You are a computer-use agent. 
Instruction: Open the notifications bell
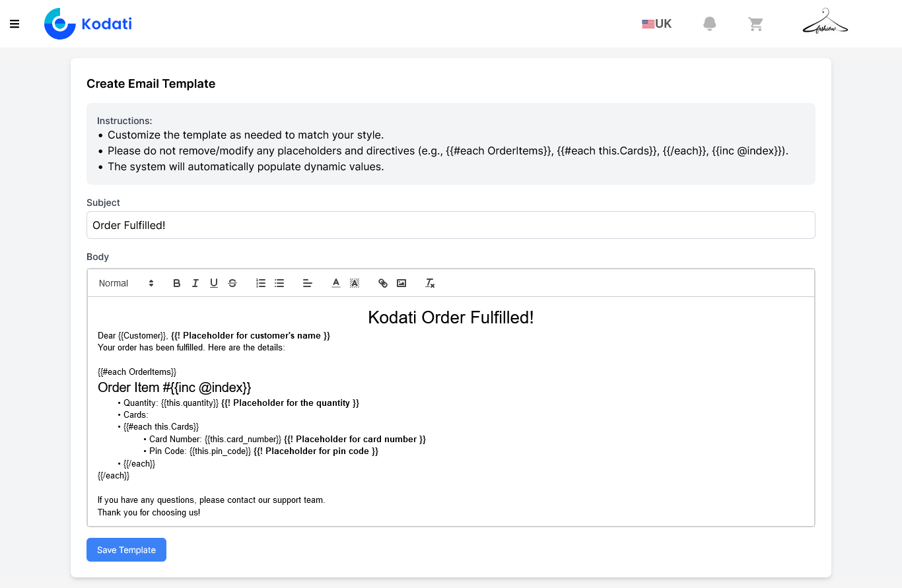coord(710,24)
